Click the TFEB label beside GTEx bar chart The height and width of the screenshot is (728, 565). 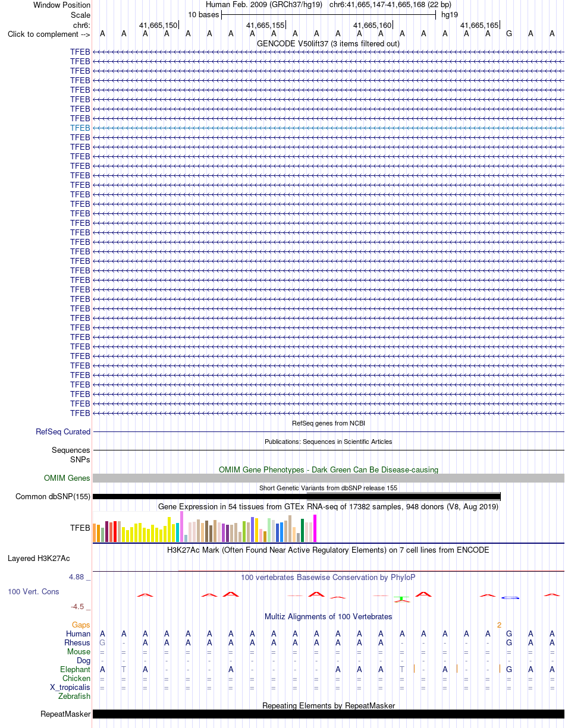pyautogui.click(x=80, y=528)
